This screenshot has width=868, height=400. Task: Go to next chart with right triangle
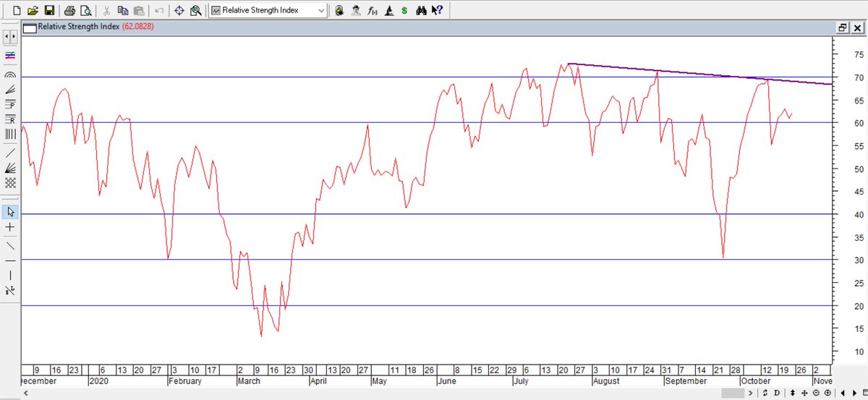pos(853,393)
